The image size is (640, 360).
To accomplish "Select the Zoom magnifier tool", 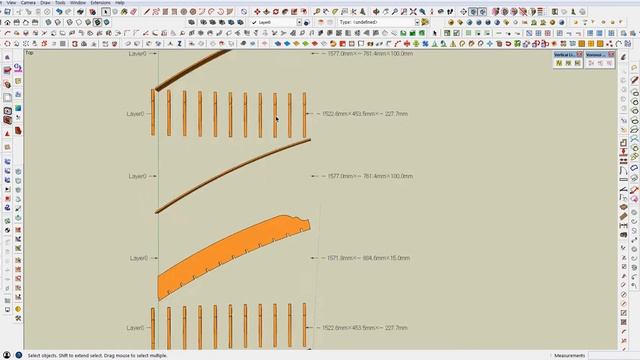I will pyautogui.click(x=395, y=12).
